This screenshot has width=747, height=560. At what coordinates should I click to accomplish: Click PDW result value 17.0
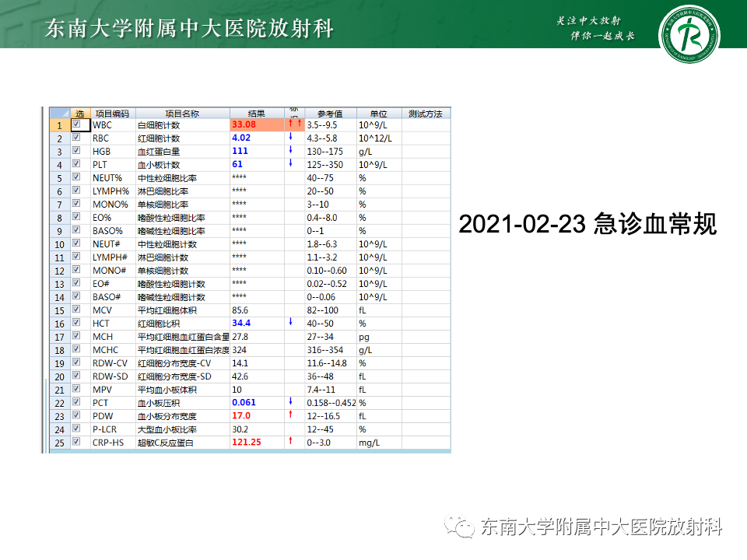click(241, 415)
